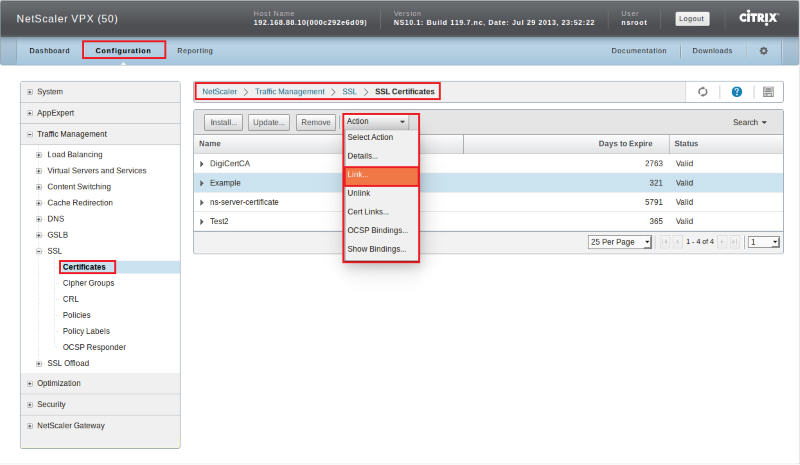The height and width of the screenshot is (465, 800).
Task: Select Cipher Groups in the tree
Action: pyautogui.click(x=88, y=283)
